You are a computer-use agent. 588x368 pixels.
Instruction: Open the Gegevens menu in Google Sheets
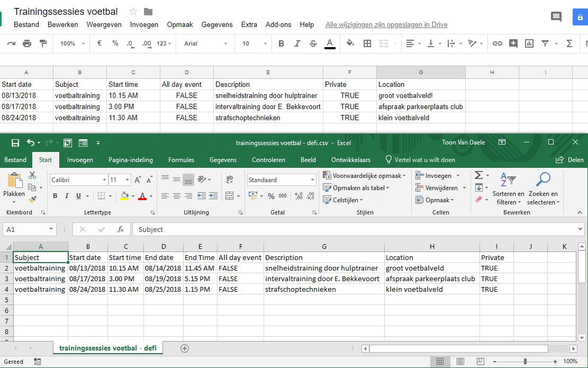[x=217, y=24]
